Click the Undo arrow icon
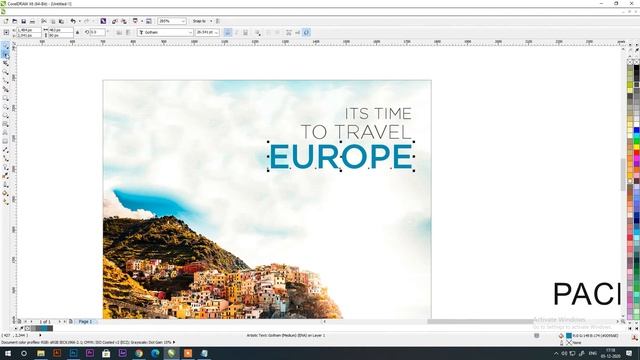 click(x=73, y=21)
